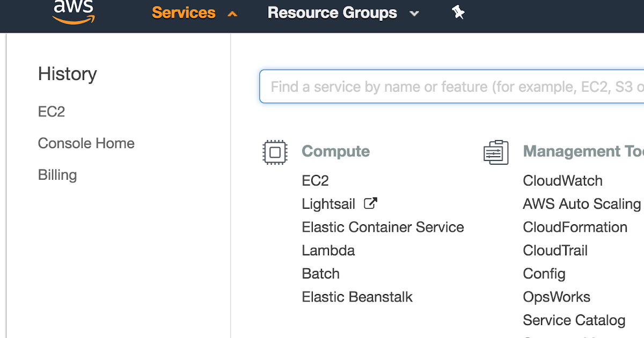The height and width of the screenshot is (338, 644).
Task: Open Billing from History
Action: click(x=57, y=175)
